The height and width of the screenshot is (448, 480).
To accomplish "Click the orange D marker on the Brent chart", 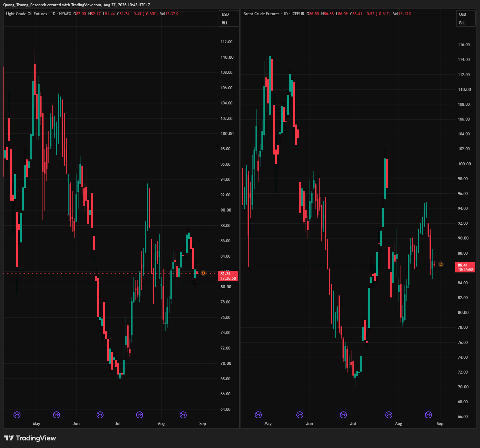I will (x=441, y=265).
